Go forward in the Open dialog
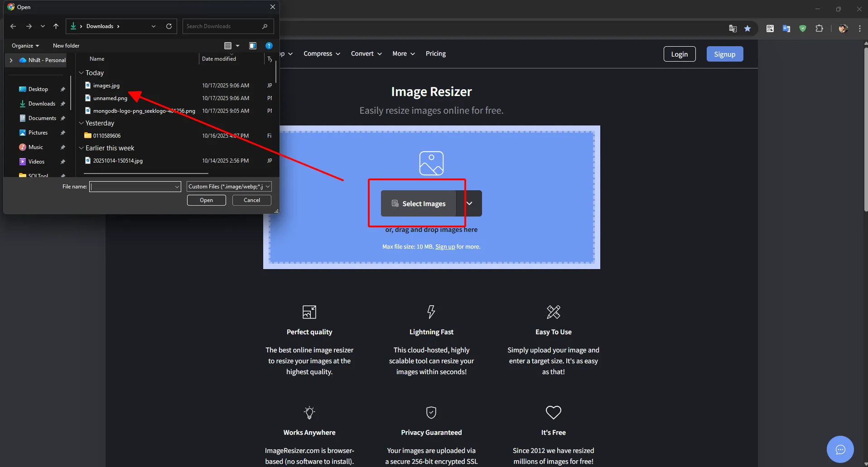 click(29, 26)
